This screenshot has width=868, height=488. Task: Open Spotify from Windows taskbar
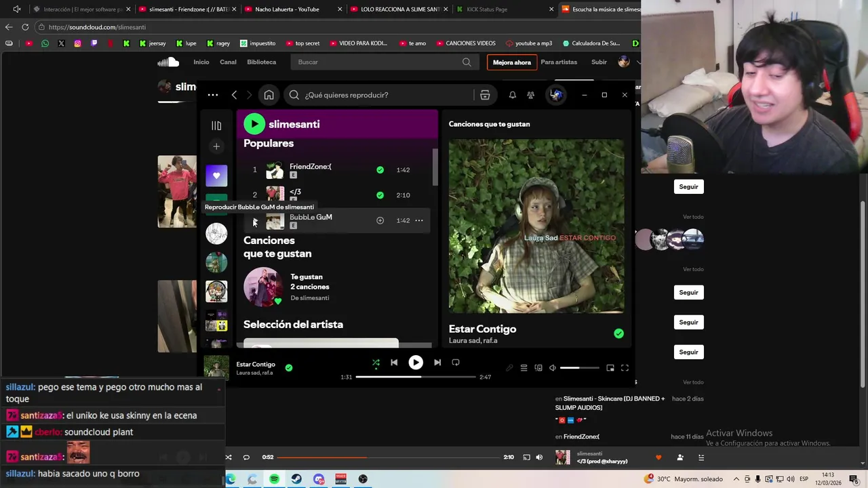coord(275,479)
